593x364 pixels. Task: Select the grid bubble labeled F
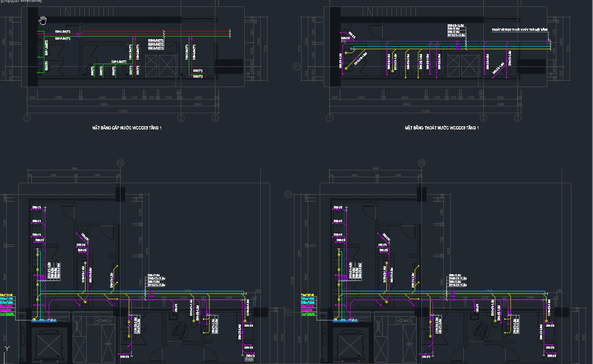[x=297, y=67]
